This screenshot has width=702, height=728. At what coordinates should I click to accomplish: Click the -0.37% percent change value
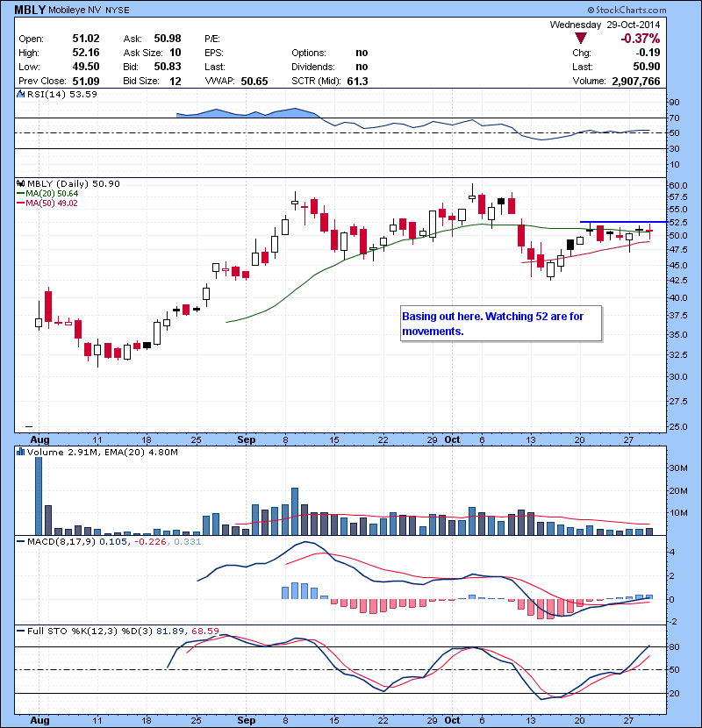(x=641, y=39)
